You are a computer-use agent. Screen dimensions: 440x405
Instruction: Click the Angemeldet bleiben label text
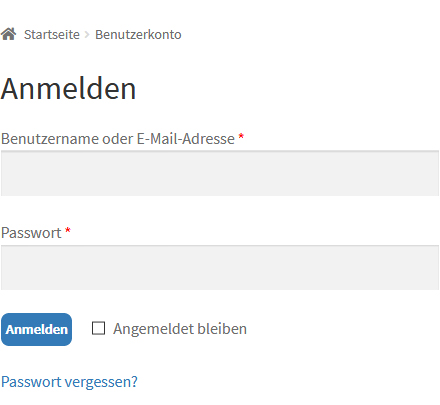(180, 329)
